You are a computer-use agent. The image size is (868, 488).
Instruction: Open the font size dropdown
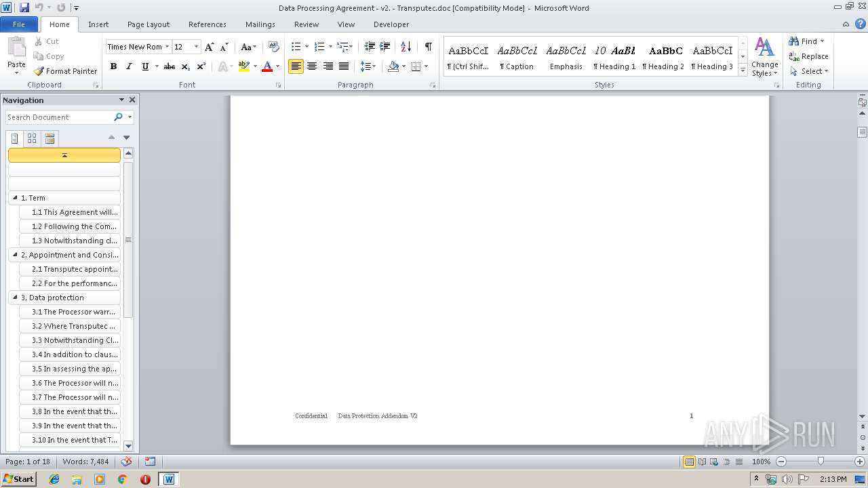(197, 47)
